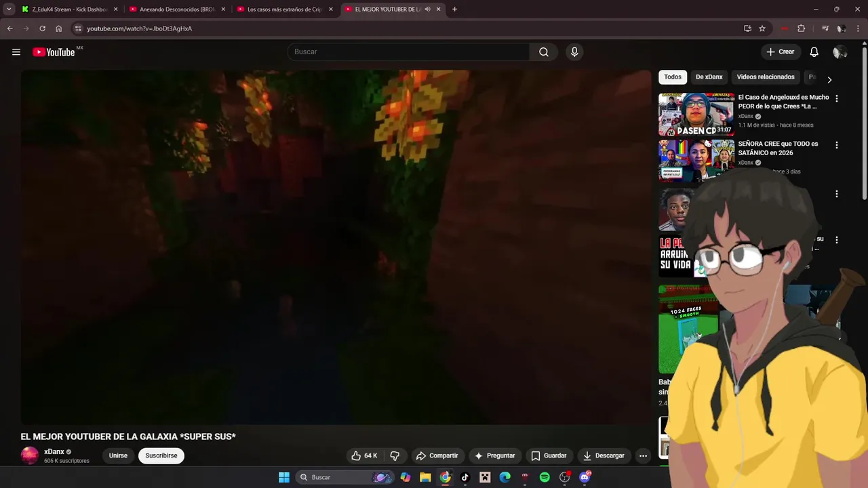The height and width of the screenshot is (488, 868).
Task: Start voice search with microphone icon
Action: click(574, 52)
